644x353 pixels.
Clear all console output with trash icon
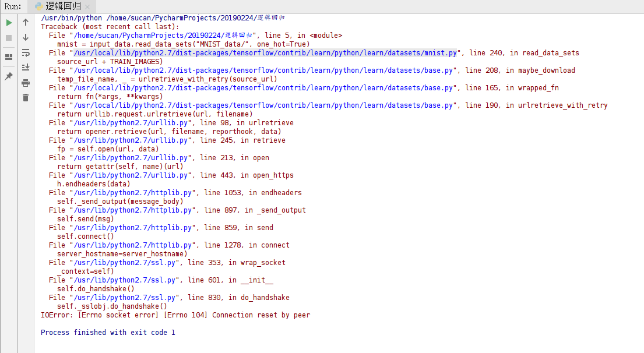pos(26,98)
